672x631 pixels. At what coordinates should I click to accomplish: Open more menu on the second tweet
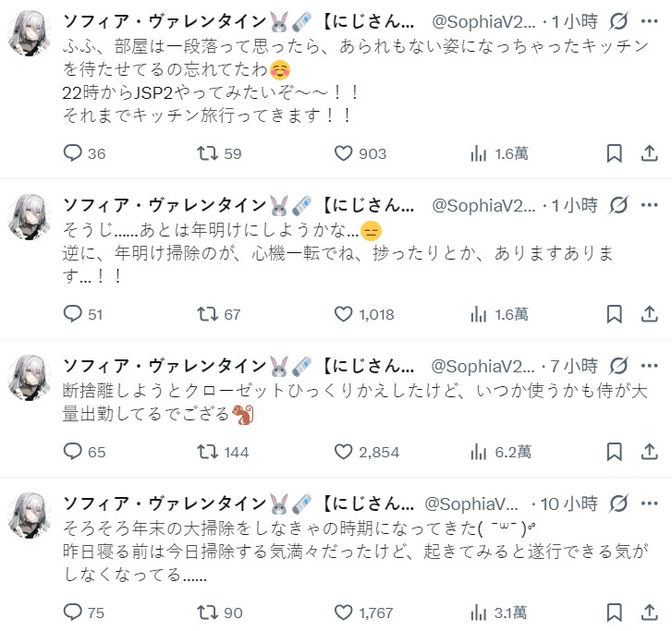coord(651,204)
